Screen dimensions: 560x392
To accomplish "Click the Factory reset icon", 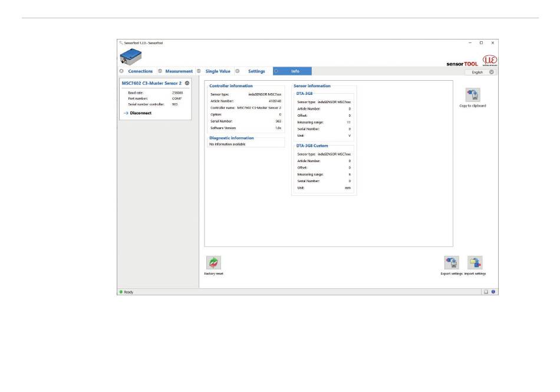I will coord(213,262).
